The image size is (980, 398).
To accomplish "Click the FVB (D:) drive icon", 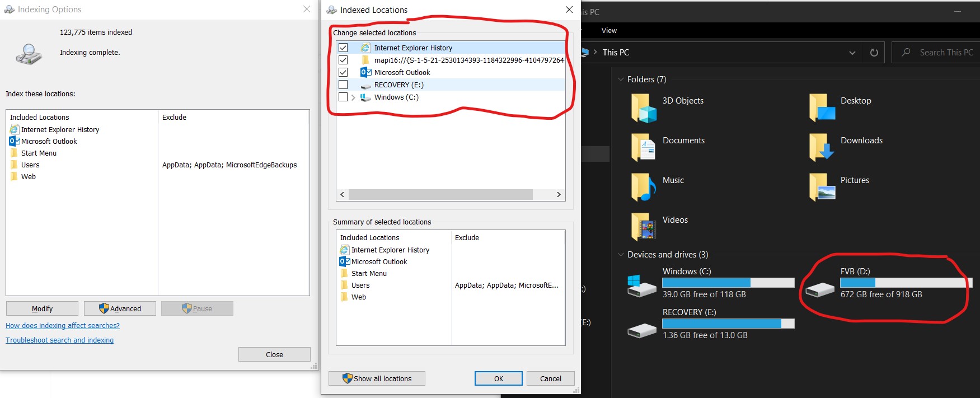I will pos(820,290).
